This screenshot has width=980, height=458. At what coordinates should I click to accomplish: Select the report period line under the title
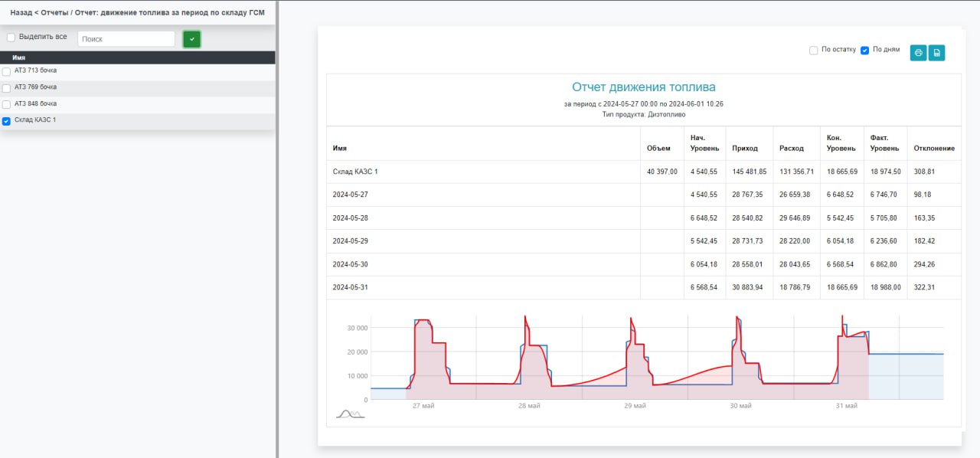click(644, 103)
